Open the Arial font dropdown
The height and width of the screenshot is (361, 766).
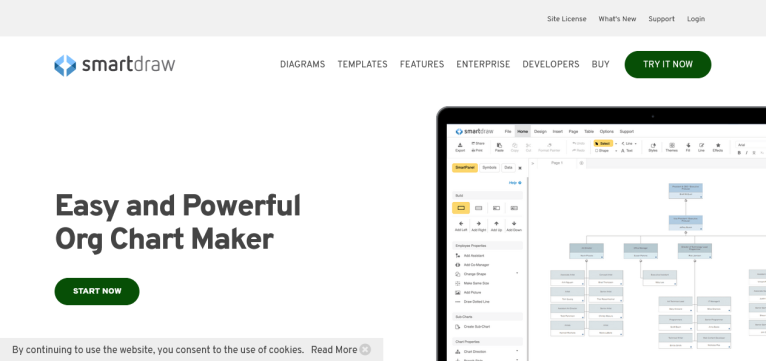[x=751, y=145]
